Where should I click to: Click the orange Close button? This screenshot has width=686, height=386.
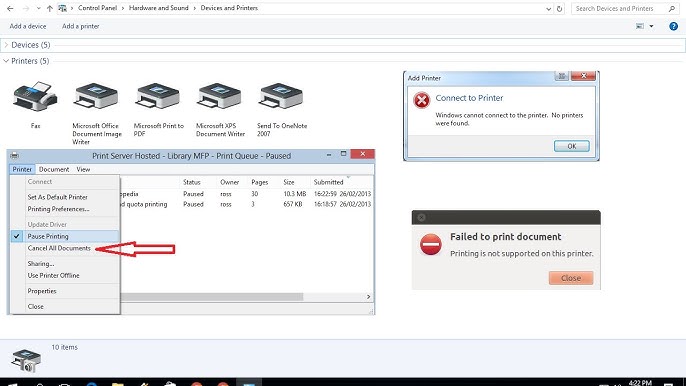coord(571,278)
